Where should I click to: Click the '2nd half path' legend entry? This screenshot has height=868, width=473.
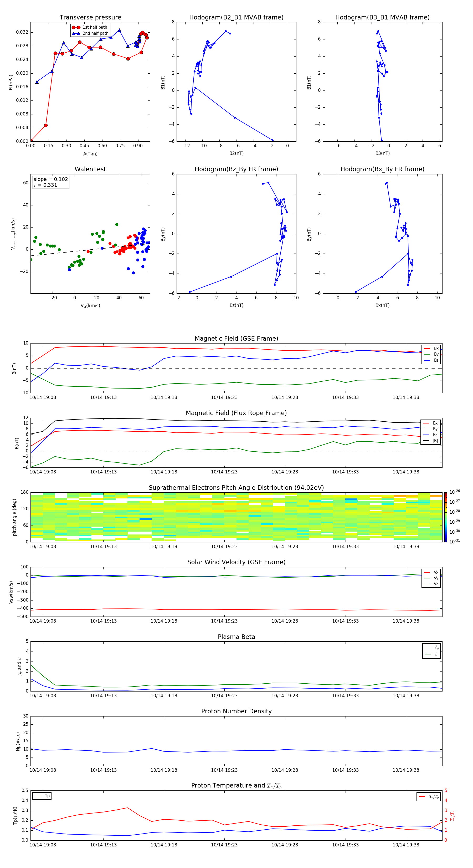point(90,33)
